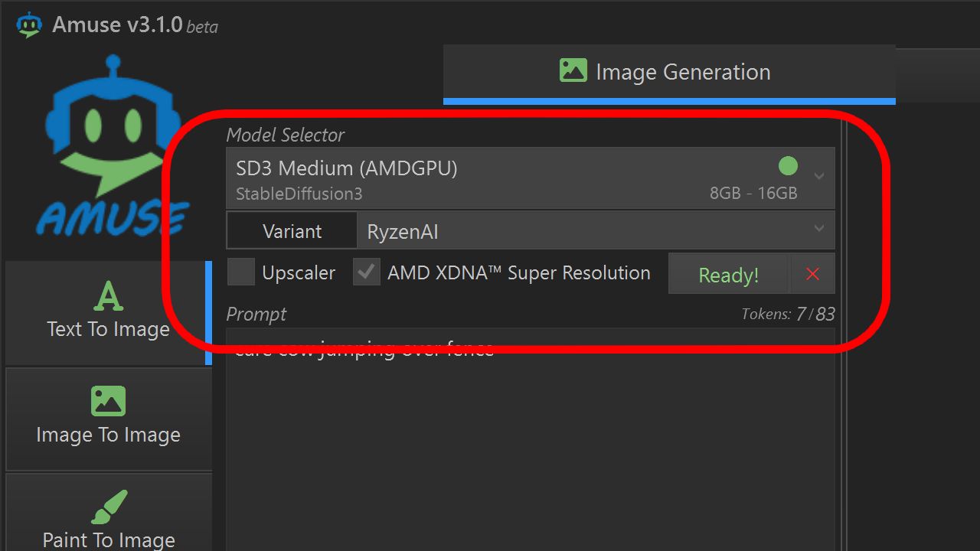Switch to the Image Generation tab
Screen dimensions: 980x551
[x=669, y=71]
